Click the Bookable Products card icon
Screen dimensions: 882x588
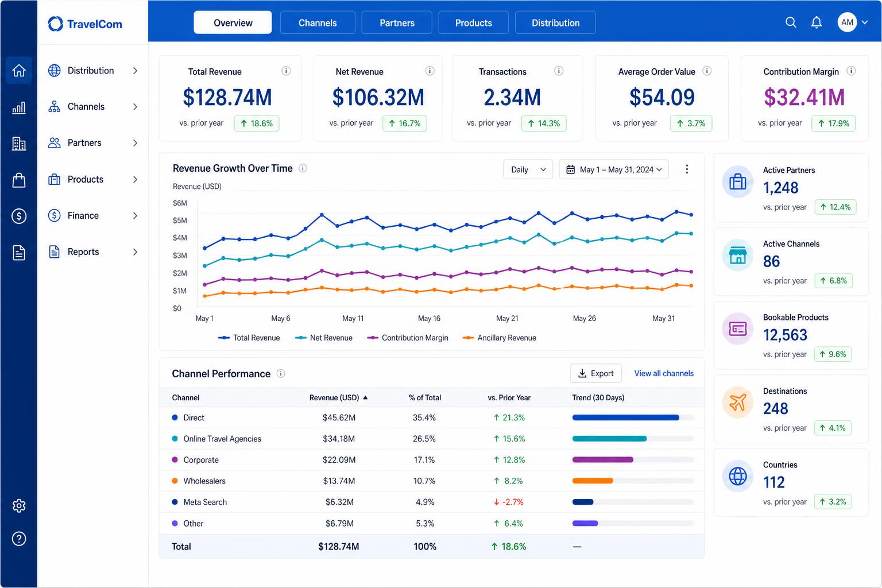[737, 329]
